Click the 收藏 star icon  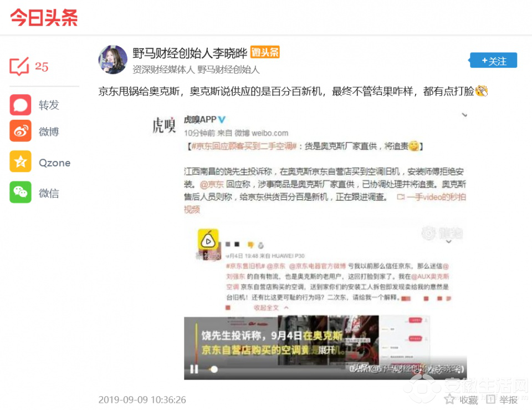449,399
